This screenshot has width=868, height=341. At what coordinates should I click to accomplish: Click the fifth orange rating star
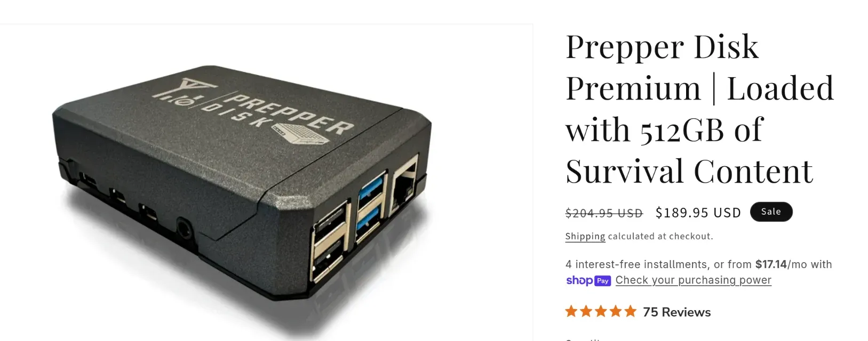630,311
